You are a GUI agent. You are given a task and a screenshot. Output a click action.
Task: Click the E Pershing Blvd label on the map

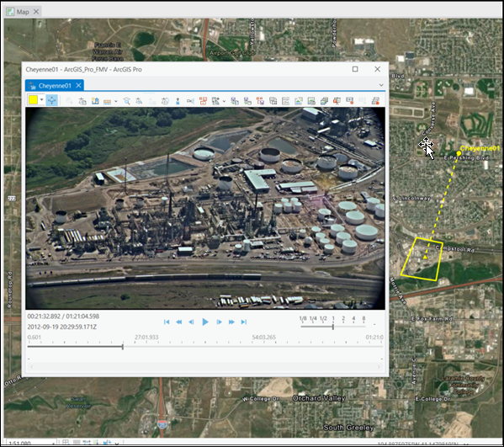click(x=466, y=158)
